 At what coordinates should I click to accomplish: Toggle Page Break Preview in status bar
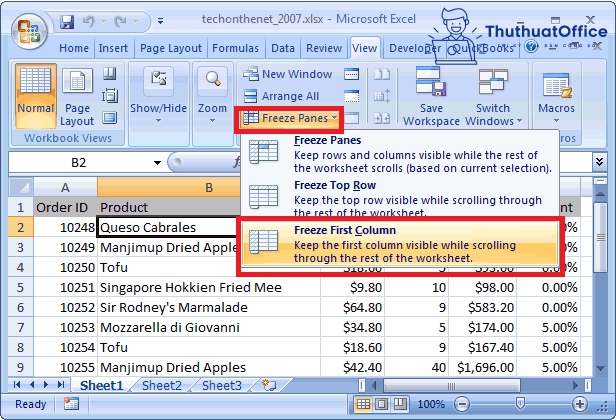400,404
